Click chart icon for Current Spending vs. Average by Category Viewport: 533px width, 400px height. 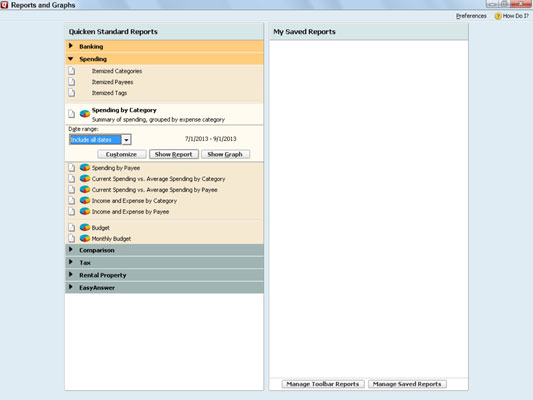[x=85, y=178]
